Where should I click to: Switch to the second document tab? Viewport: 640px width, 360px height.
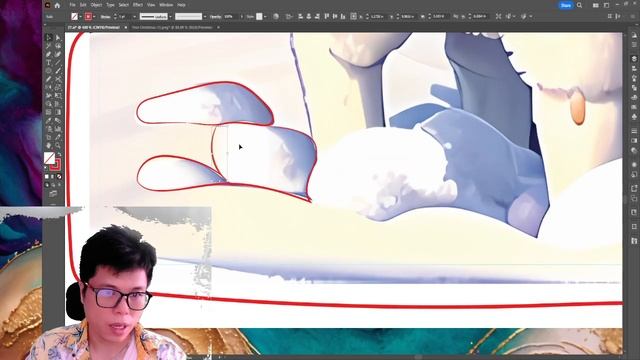pyautogui.click(x=172, y=27)
